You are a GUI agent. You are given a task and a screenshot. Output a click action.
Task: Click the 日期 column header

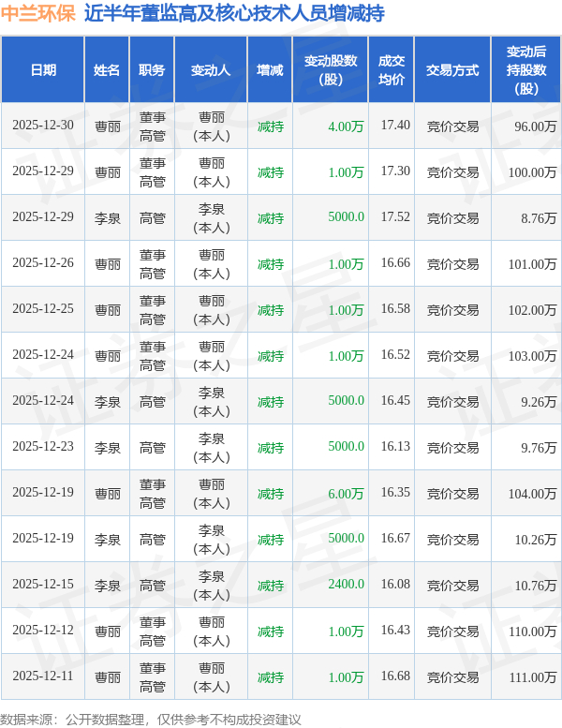[x=43, y=69]
